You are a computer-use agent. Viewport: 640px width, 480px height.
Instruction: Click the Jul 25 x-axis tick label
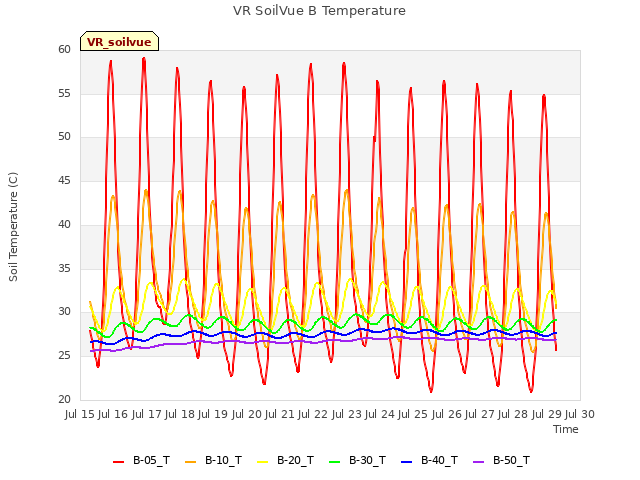point(413,415)
